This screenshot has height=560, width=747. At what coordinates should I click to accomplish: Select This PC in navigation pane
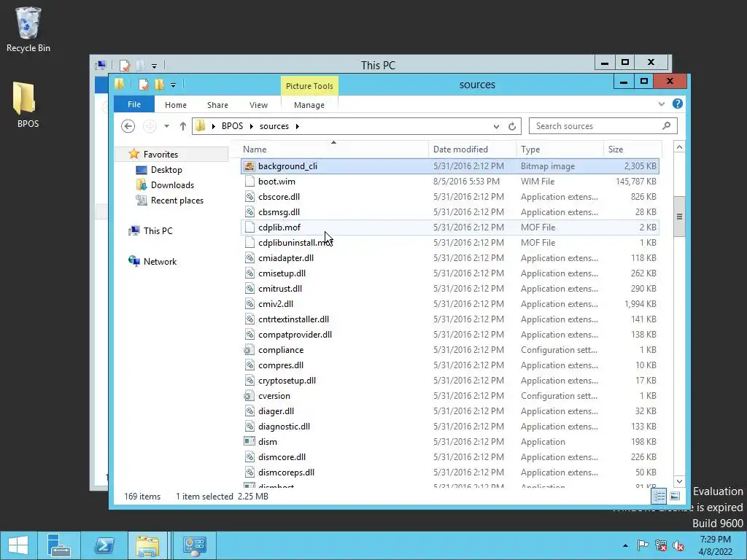coord(158,230)
